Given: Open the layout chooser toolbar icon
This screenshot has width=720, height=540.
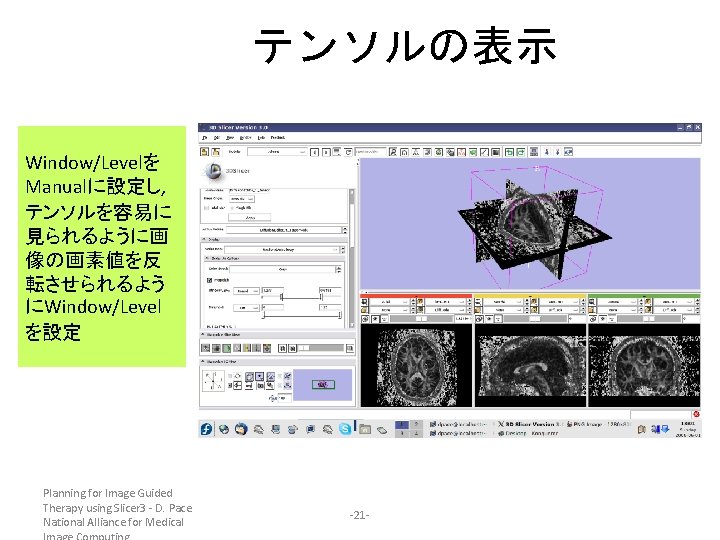Looking at the screenshot, I should [534, 152].
